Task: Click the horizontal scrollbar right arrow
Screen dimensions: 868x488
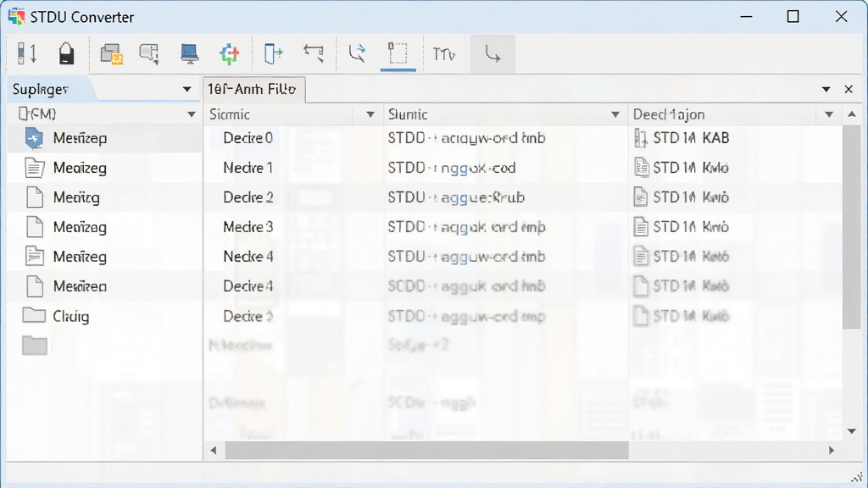Action: click(x=831, y=451)
